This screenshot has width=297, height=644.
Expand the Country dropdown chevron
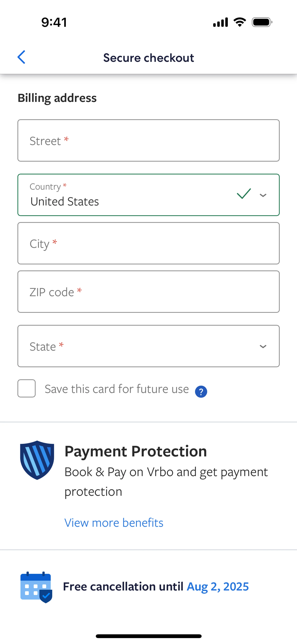tap(263, 195)
